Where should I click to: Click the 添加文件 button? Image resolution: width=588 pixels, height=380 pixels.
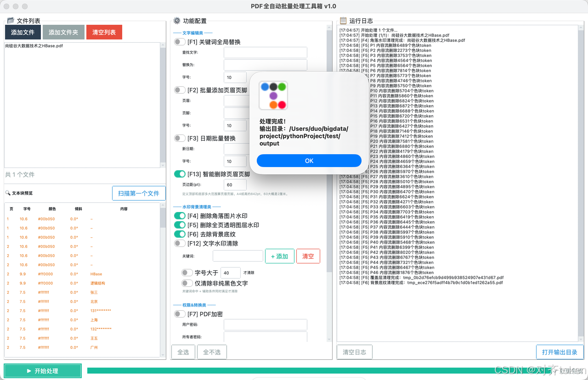click(23, 32)
